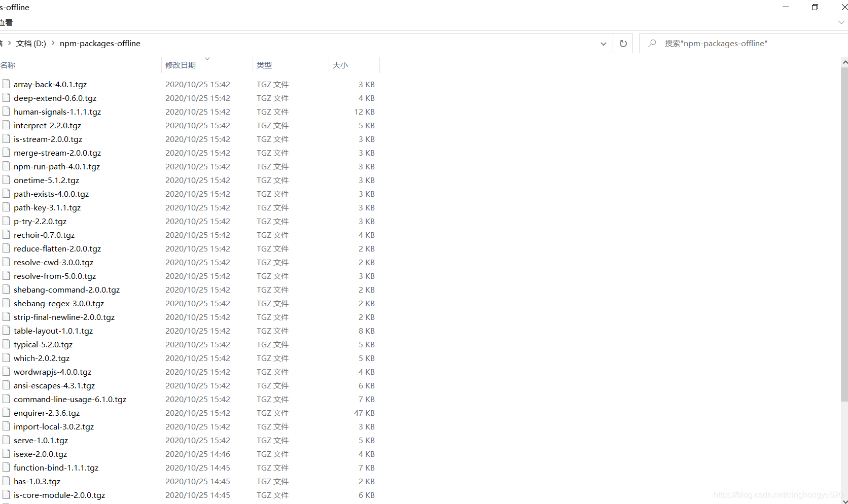The image size is (848, 504).
Task: Select the 文档 (D:) breadcrumb
Action: (x=31, y=44)
